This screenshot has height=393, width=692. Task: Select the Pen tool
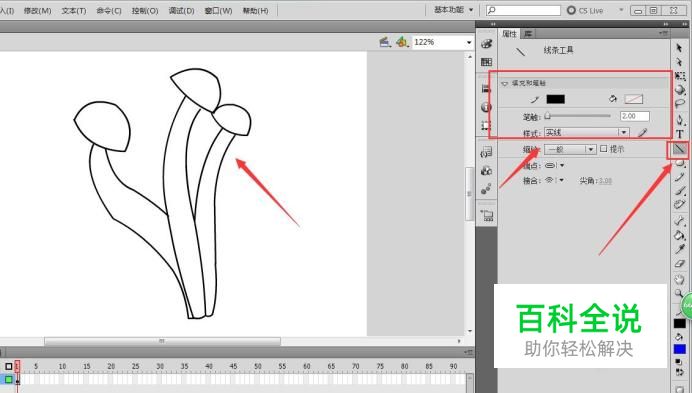tap(680, 119)
